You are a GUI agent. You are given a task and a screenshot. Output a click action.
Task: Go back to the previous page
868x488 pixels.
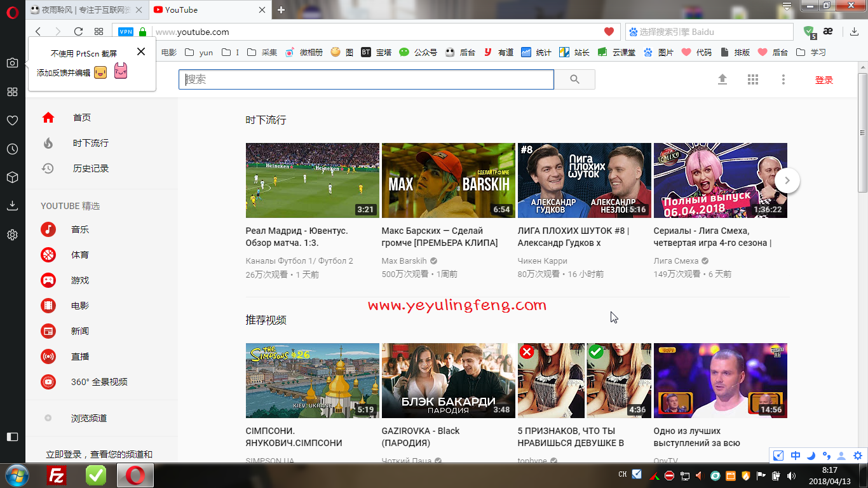(38, 32)
